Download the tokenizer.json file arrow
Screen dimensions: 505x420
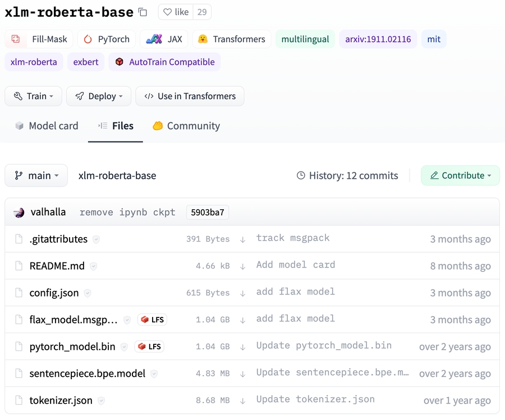click(242, 401)
